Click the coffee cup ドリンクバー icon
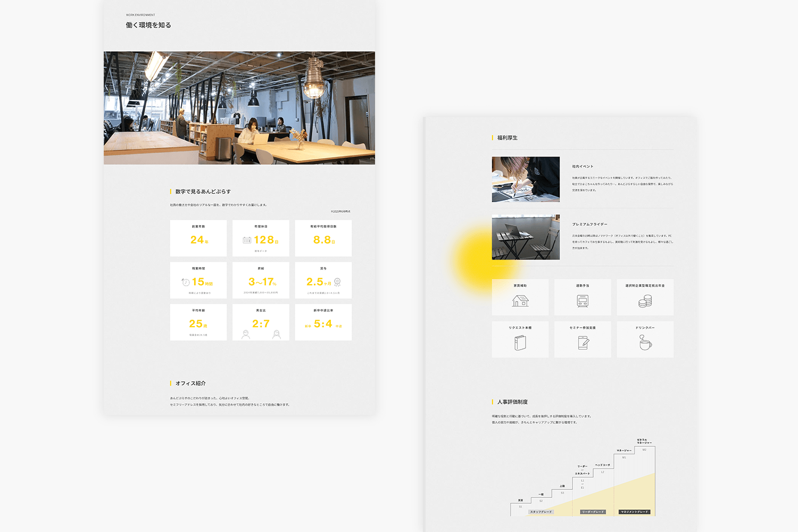Image resolution: width=798 pixels, height=532 pixels. pyautogui.click(x=645, y=343)
